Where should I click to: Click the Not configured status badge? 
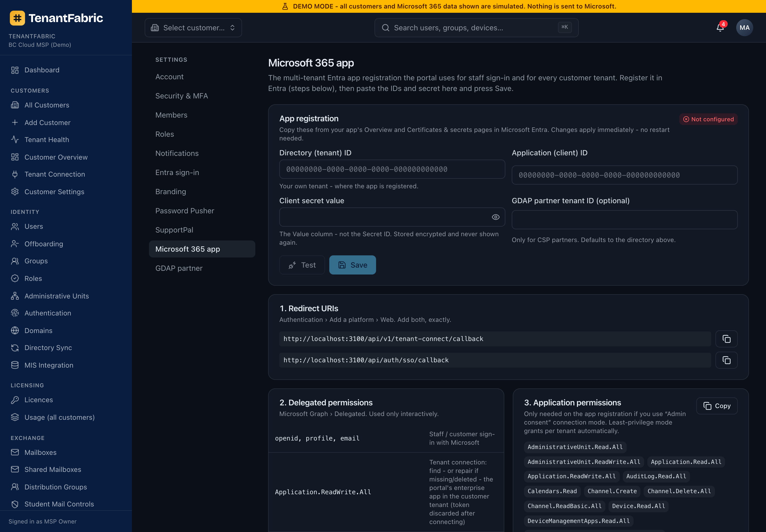708,119
